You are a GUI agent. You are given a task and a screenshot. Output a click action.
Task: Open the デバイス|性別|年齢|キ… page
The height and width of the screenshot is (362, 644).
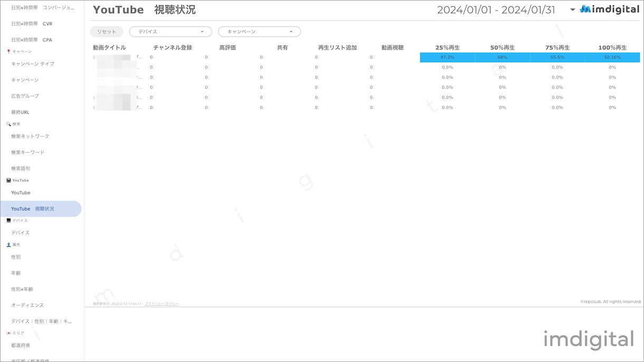point(41,321)
